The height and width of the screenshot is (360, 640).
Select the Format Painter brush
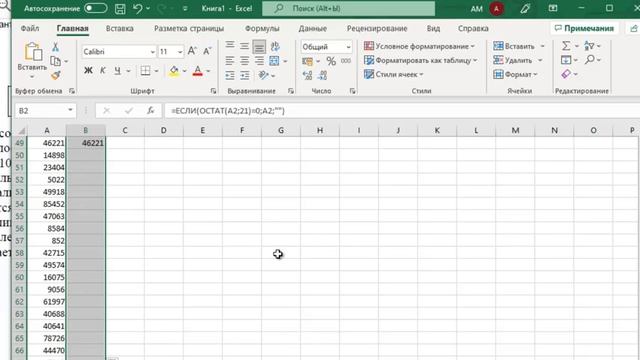point(56,75)
